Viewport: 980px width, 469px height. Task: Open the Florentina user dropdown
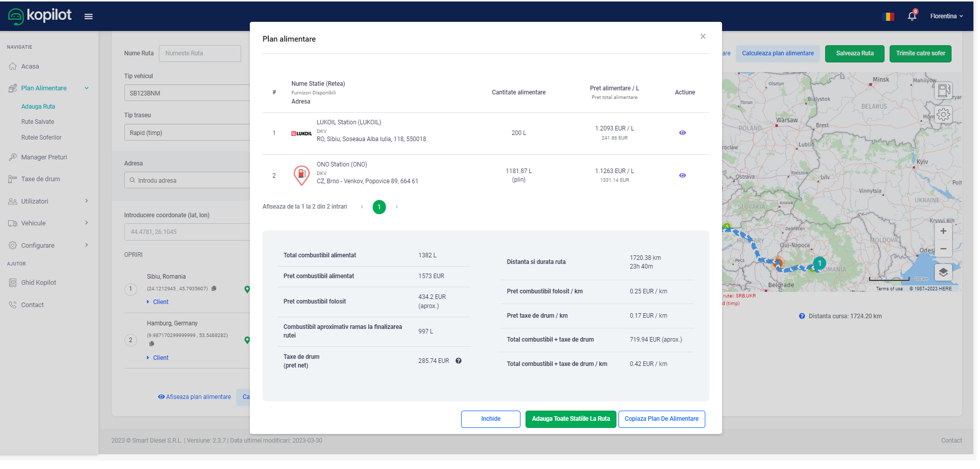click(946, 16)
